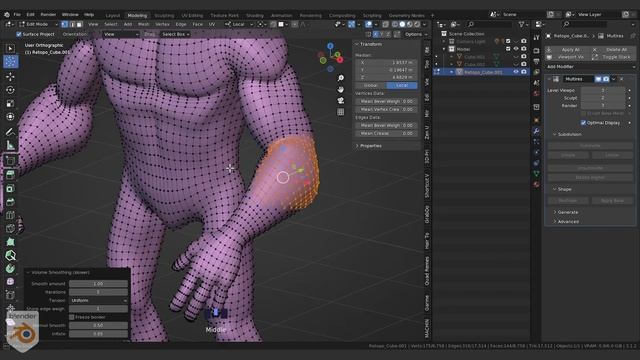The width and height of the screenshot is (640, 360).
Task: Enable vertex select mode
Action: (64, 24)
